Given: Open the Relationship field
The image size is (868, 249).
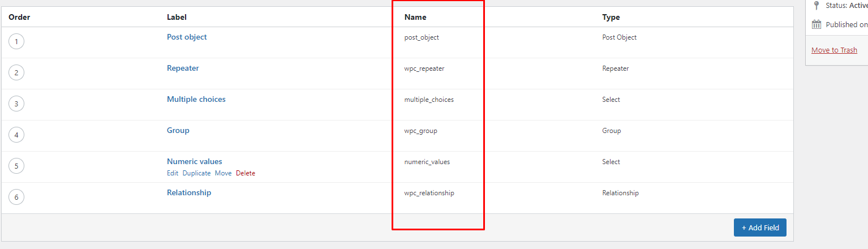Looking at the screenshot, I should (189, 192).
